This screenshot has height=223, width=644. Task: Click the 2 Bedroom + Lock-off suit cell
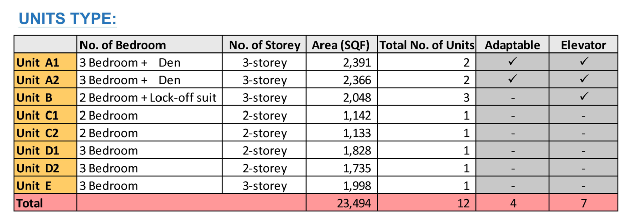tap(149, 98)
